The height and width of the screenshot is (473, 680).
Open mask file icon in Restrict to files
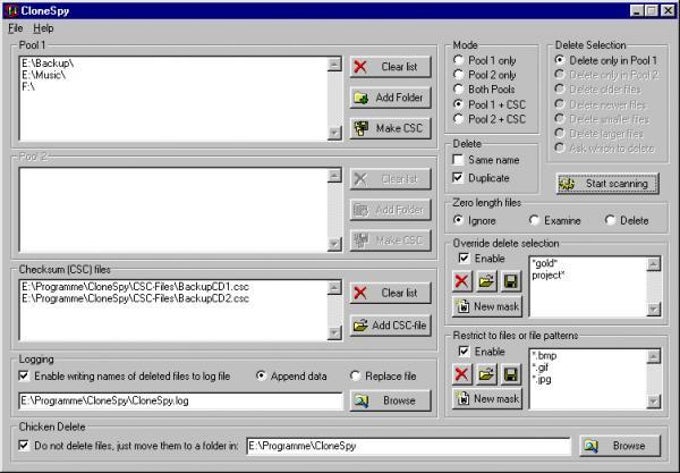point(486,374)
